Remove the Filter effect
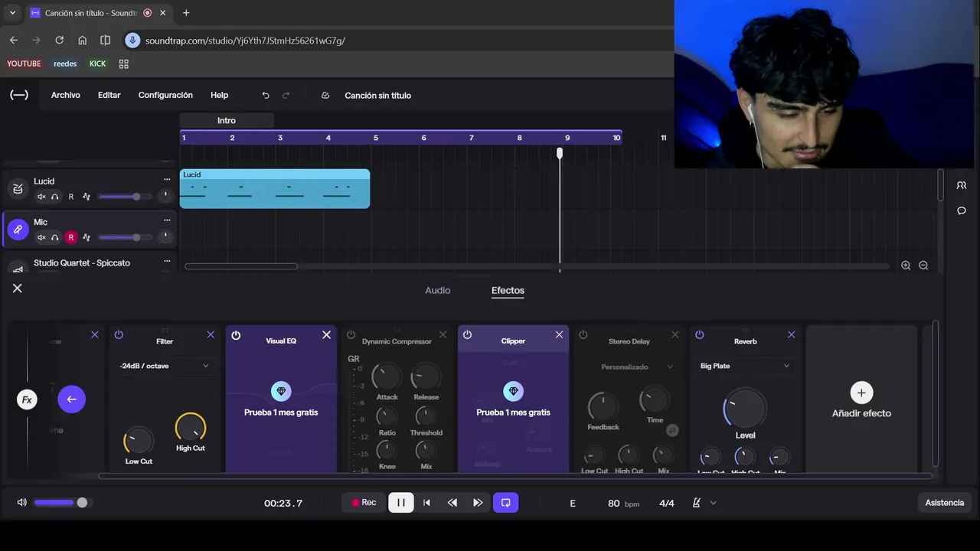Image resolution: width=980 pixels, height=551 pixels. tap(211, 334)
